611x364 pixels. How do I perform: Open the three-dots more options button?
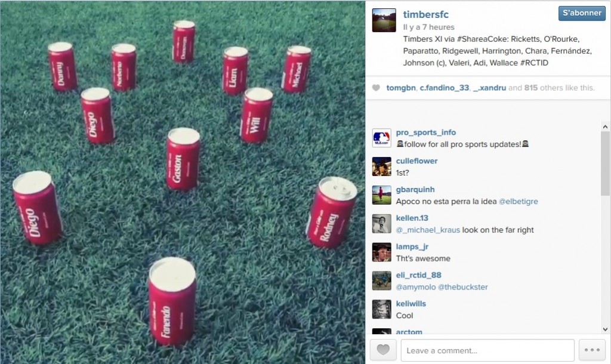592,350
